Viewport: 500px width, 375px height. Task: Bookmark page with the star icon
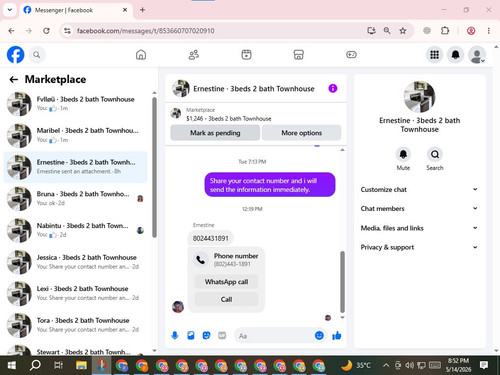click(403, 31)
